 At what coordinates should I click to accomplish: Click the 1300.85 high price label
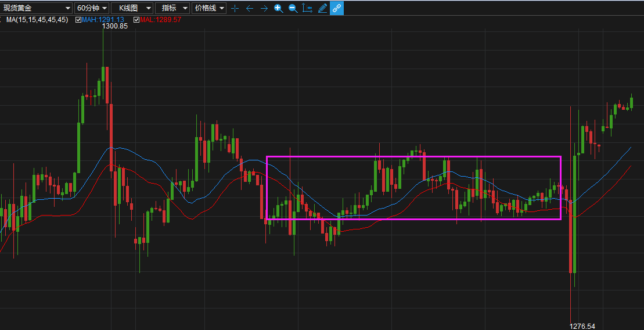[x=115, y=26]
